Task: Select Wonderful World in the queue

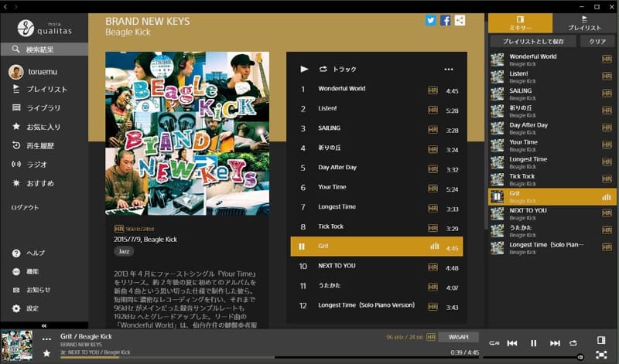Action: pos(552,60)
